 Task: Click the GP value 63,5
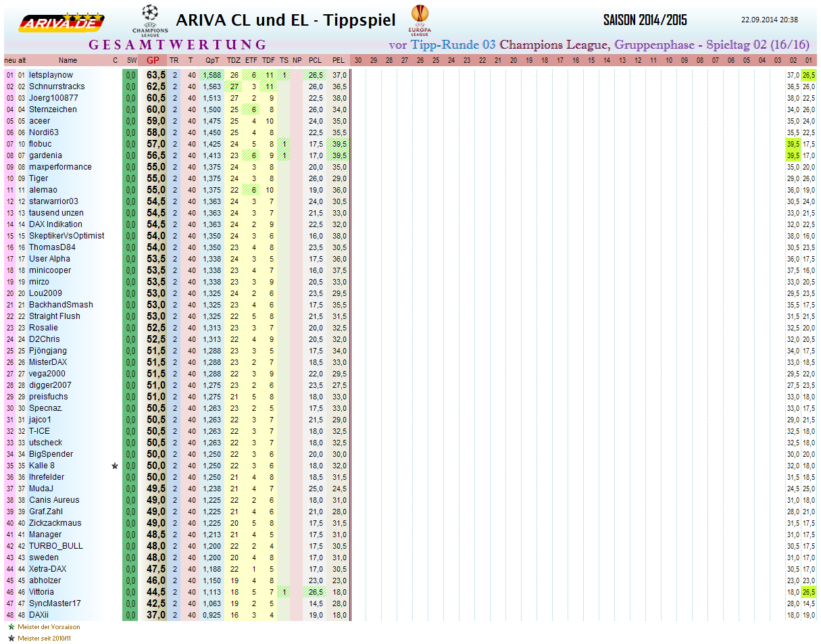[x=157, y=75]
